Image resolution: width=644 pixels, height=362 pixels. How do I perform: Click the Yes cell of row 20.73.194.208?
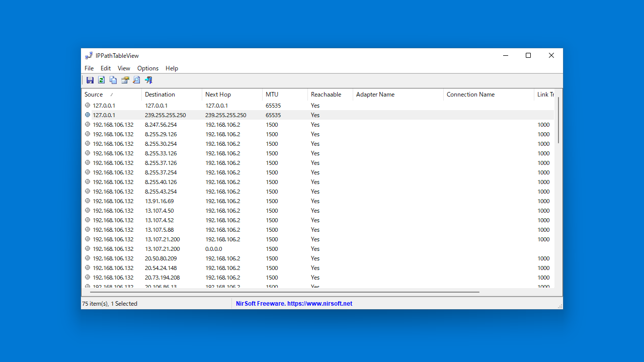[315, 278]
